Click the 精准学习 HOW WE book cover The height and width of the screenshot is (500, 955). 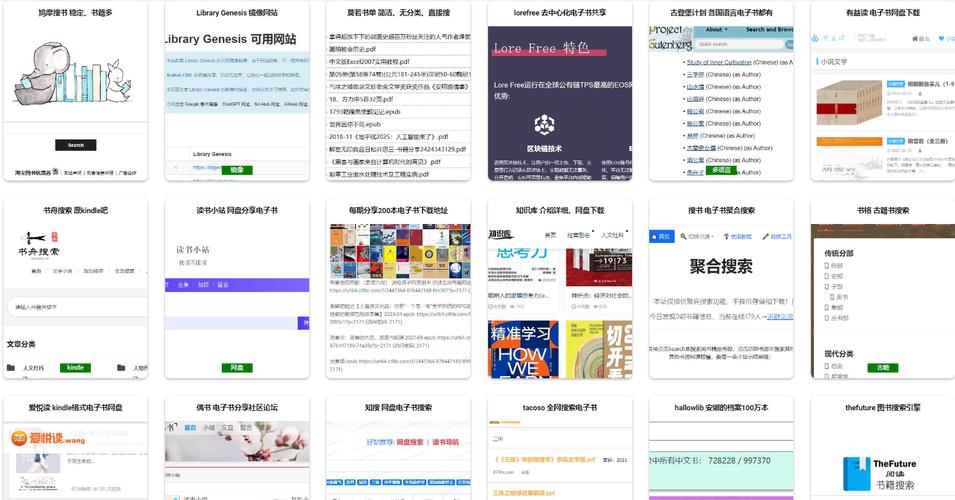click(523, 350)
